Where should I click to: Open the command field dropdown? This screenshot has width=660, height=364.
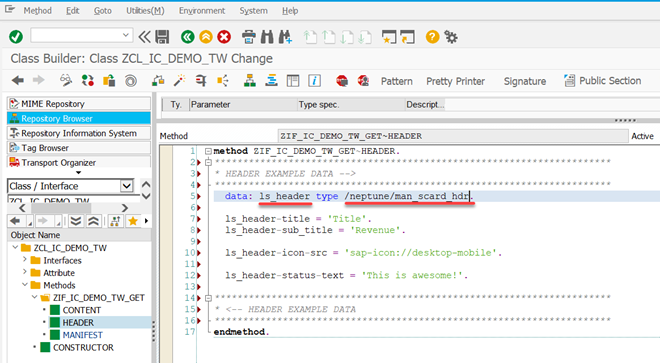[x=125, y=35]
